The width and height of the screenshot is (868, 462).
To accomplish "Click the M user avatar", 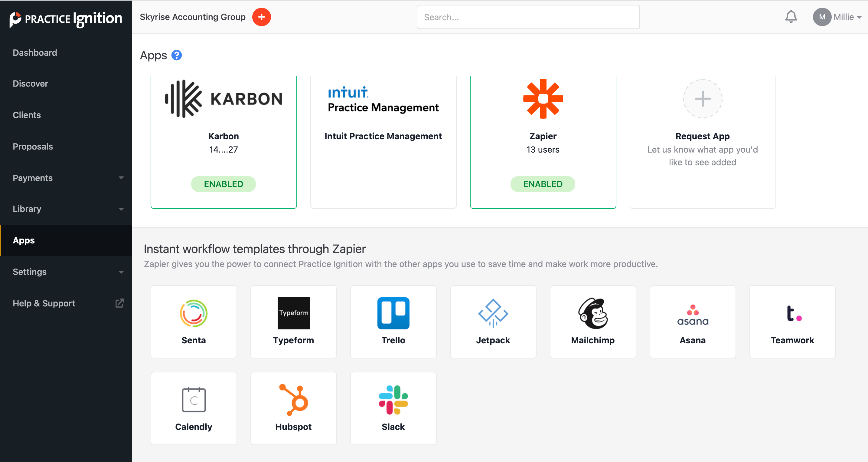I will (822, 17).
